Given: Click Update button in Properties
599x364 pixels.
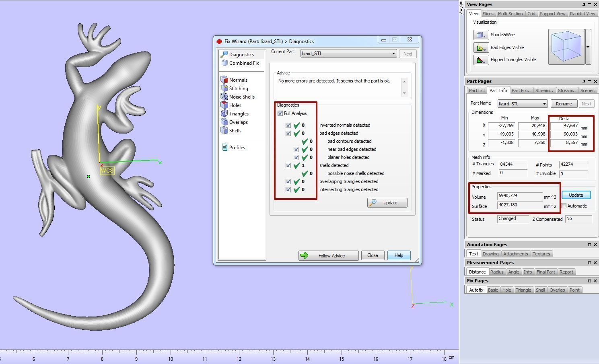Looking at the screenshot, I should tap(576, 195).
